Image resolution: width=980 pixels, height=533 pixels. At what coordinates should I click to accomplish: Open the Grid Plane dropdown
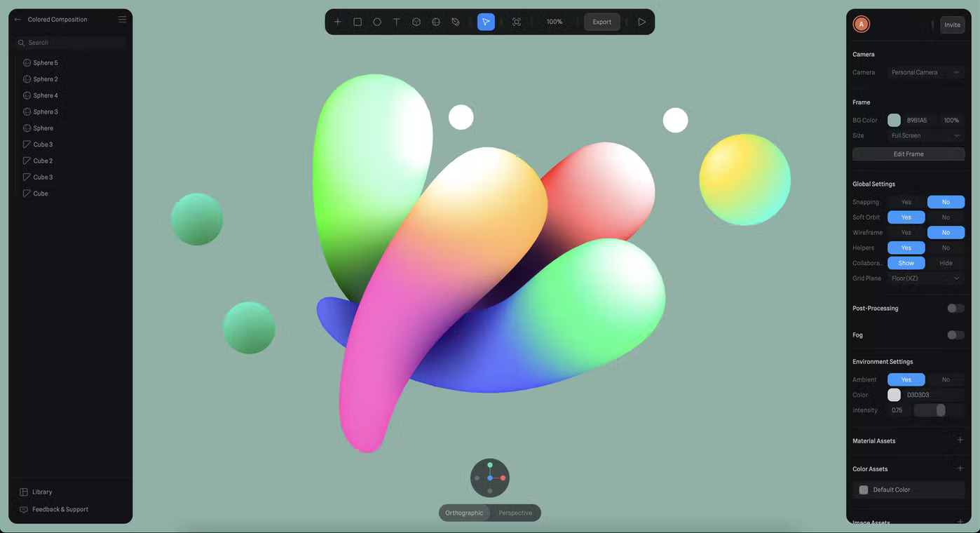tap(925, 278)
